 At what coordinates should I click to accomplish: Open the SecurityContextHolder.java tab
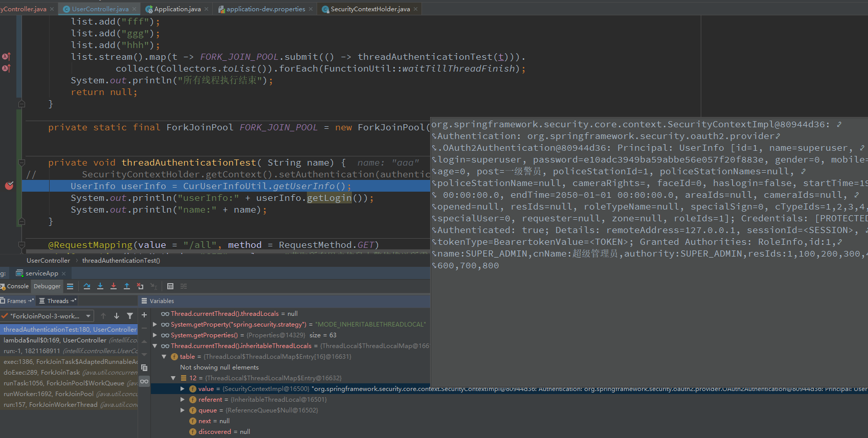[370, 9]
